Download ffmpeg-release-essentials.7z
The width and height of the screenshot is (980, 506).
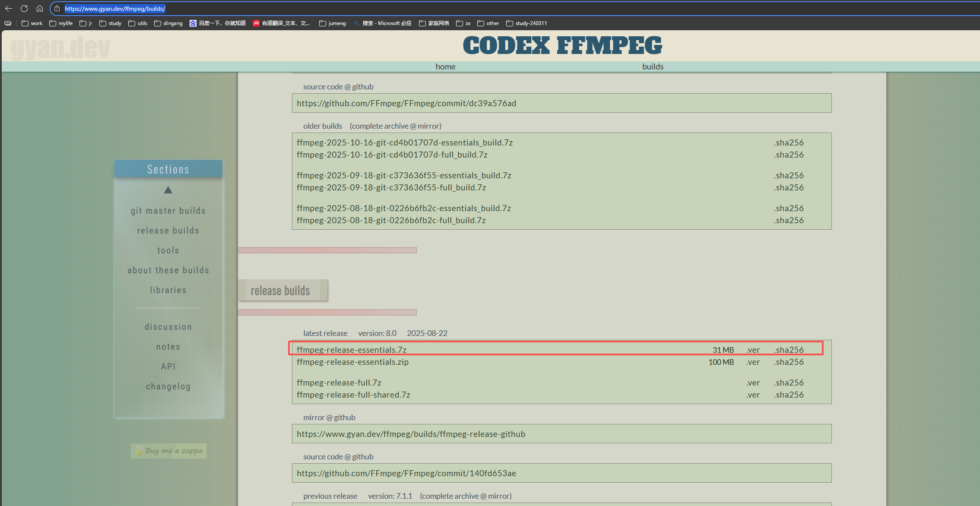click(x=352, y=350)
